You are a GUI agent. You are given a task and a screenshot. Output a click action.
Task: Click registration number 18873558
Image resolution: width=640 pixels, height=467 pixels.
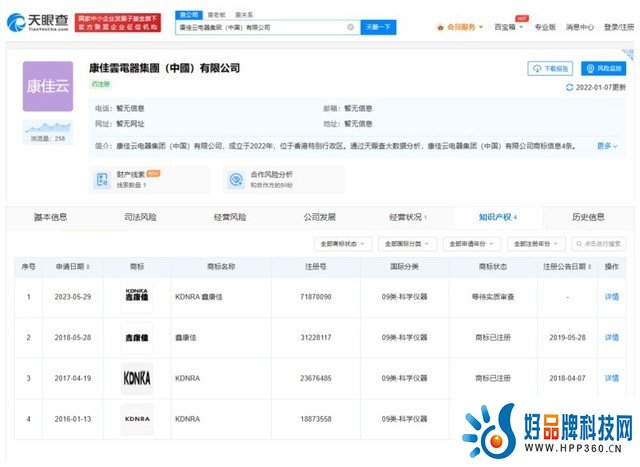point(316,419)
